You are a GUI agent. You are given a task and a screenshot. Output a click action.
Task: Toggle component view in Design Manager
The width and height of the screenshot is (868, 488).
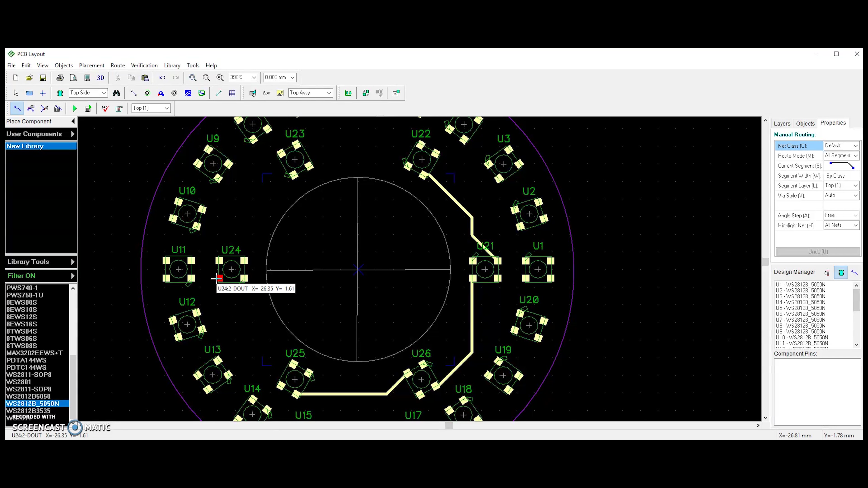840,272
